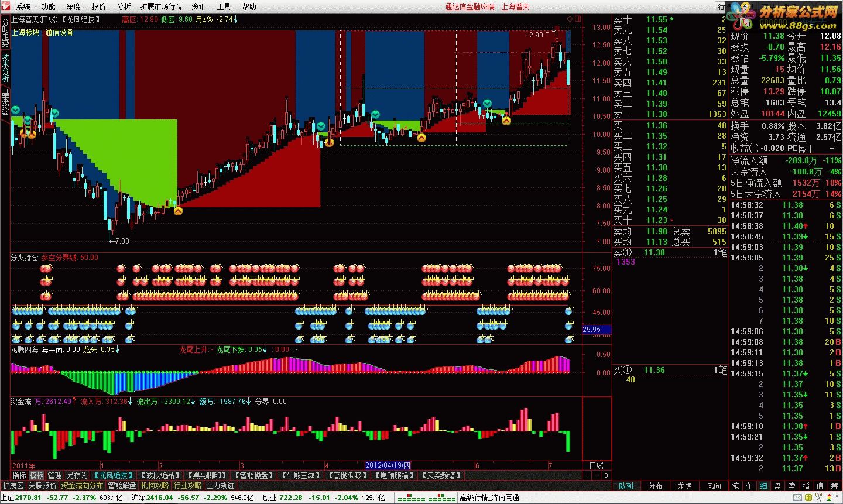The height and width of the screenshot is (504, 843).
Task: Select the 筹 chip distribution tab
Action: tap(834, 486)
